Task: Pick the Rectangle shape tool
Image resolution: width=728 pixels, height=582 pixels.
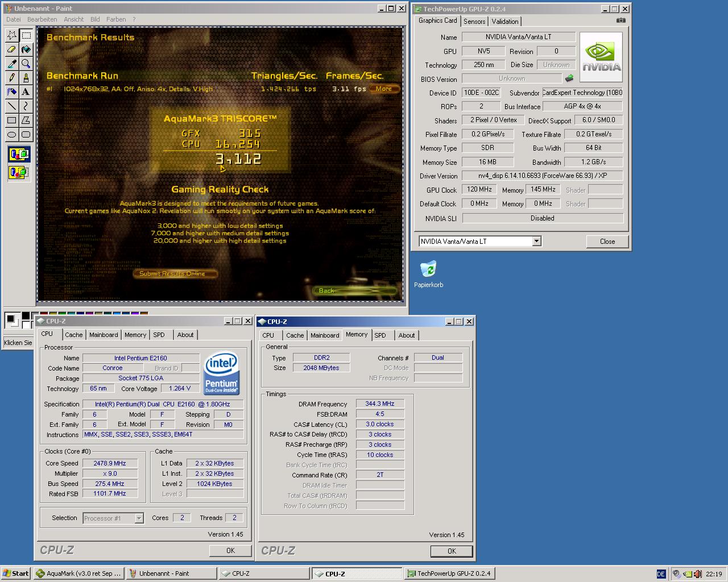Action: (x=11, y=120)
